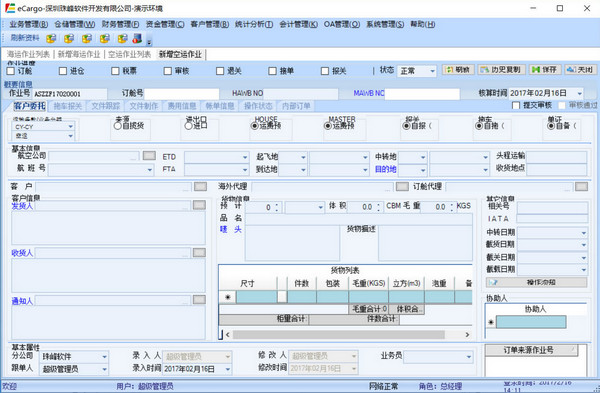Image resolution: width=600 pixels, height=393 pixels.
Task: Click the green arrows refresh button next to 状态
Action: (x=458, y=70)
